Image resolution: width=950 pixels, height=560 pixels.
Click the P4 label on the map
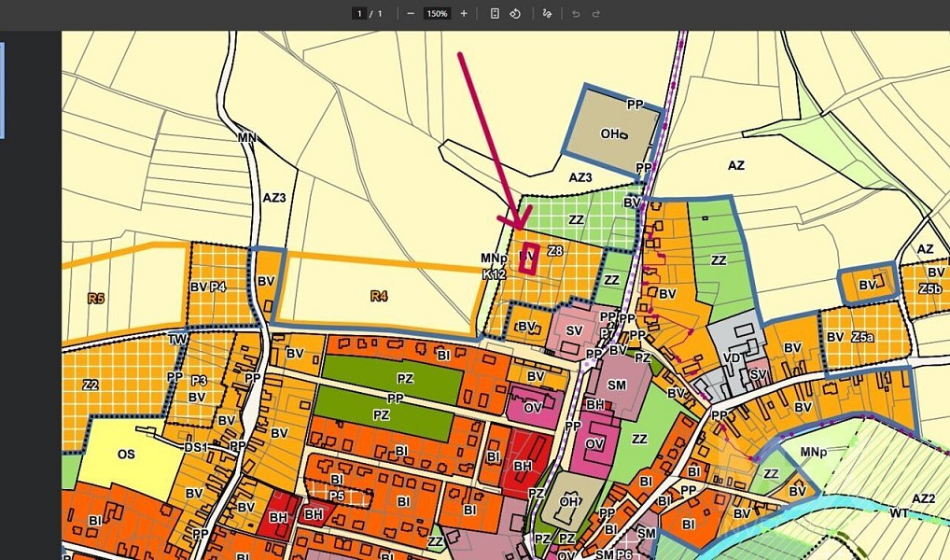coord(218,287)
